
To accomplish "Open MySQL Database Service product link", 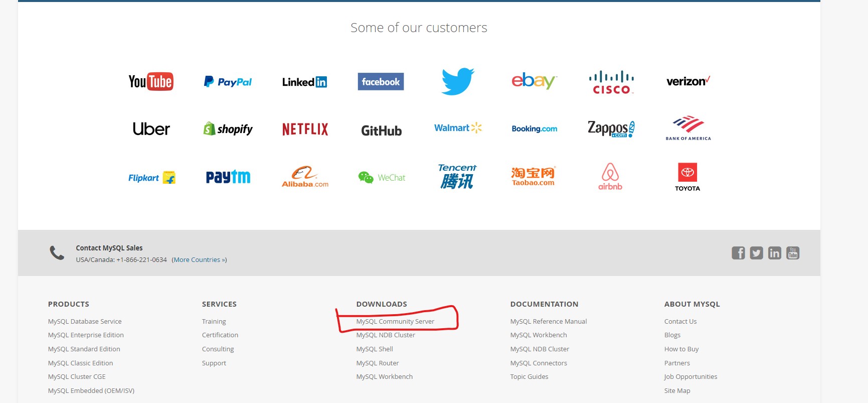I will coord(85,321).
